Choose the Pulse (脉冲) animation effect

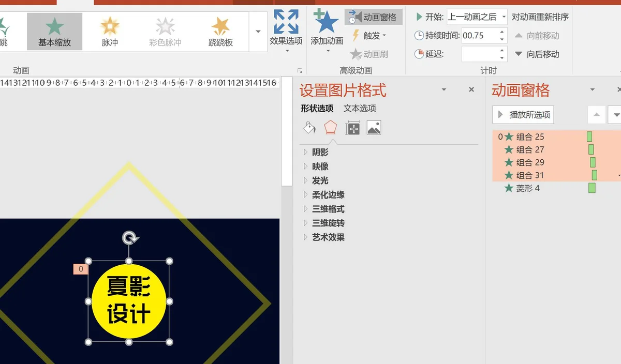click(x=110, y=32)
